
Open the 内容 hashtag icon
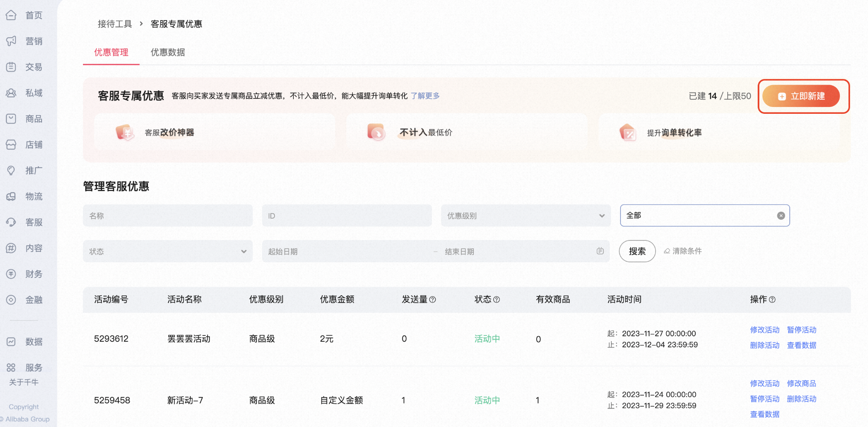click(11, 248)
